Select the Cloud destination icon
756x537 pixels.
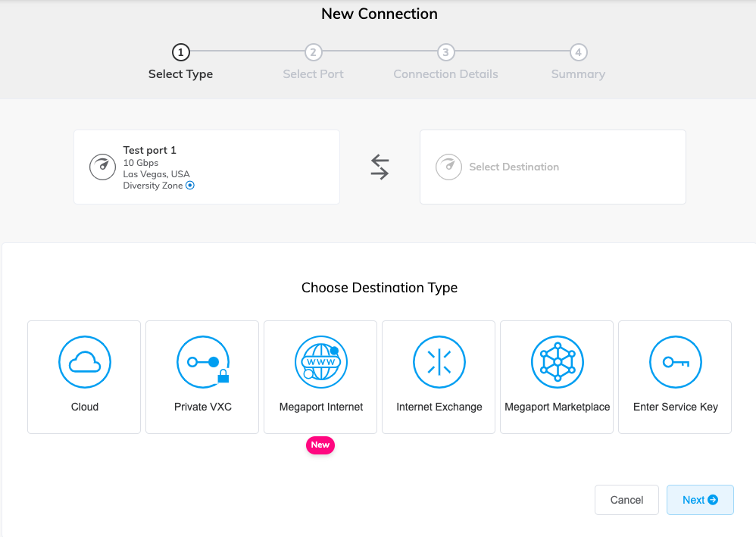[x=85, y=362]
